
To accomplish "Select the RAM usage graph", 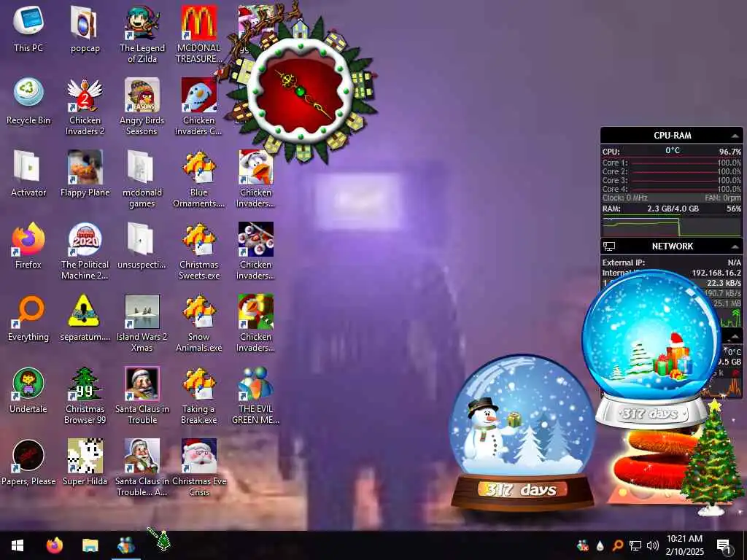I will pos(672,226).
